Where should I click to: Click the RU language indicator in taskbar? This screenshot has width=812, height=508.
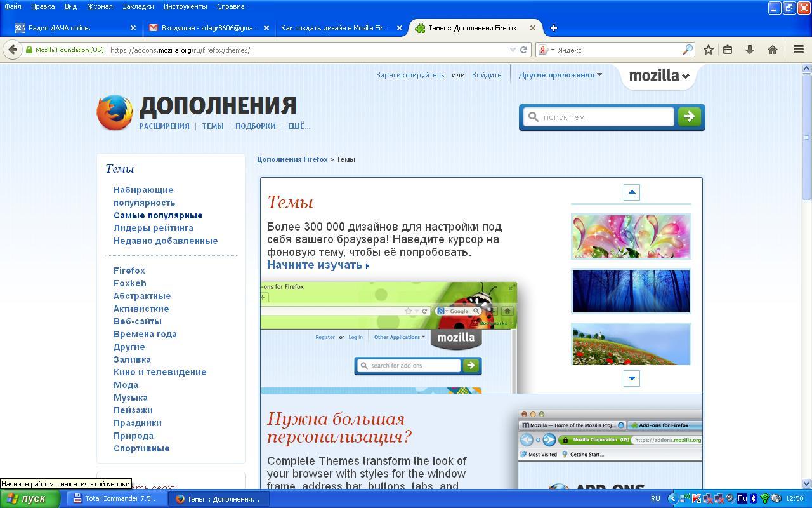click(x=655, y=498)
